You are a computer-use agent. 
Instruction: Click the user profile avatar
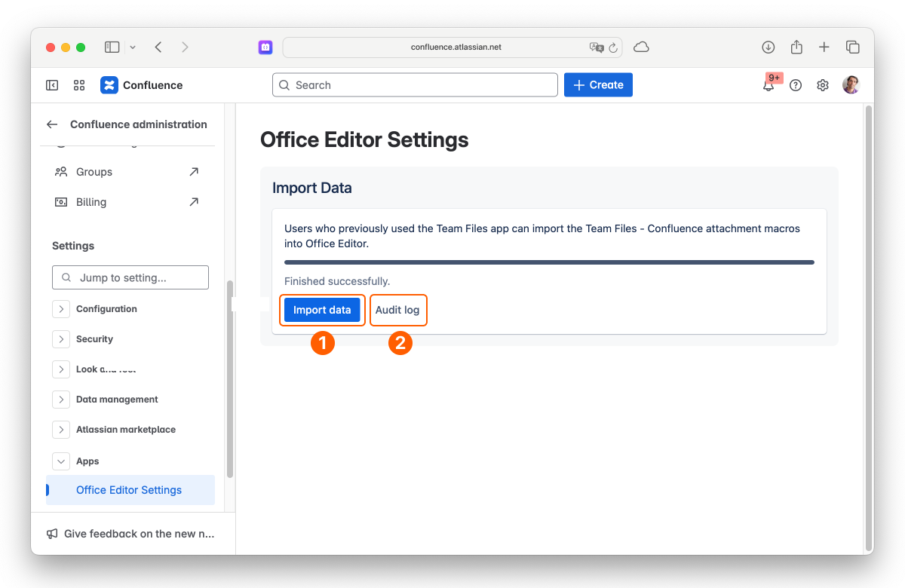pyautogui.click(x=851, y=85)
